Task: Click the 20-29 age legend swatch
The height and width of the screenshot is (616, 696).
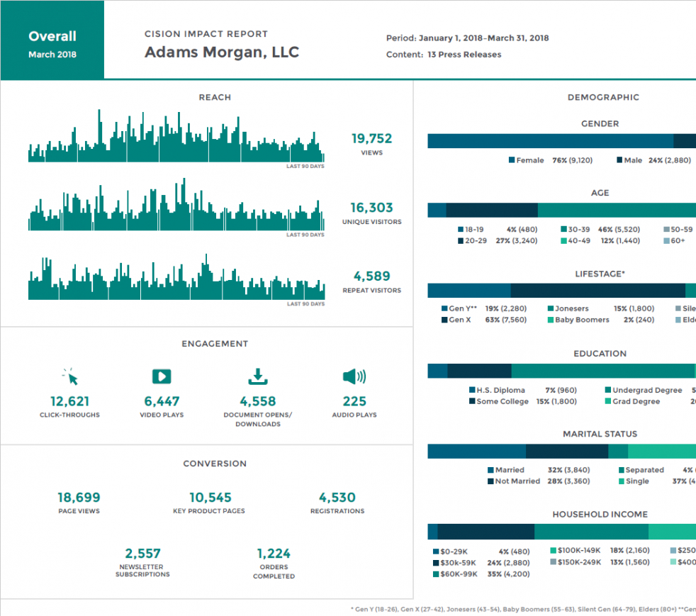Action: 461,240
